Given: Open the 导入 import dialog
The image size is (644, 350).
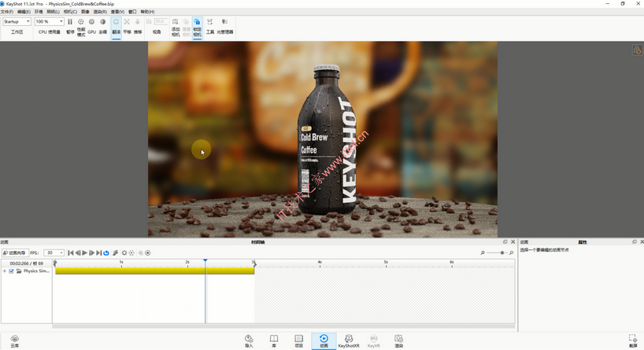Looking at the screenshot, I should (249, 340).
